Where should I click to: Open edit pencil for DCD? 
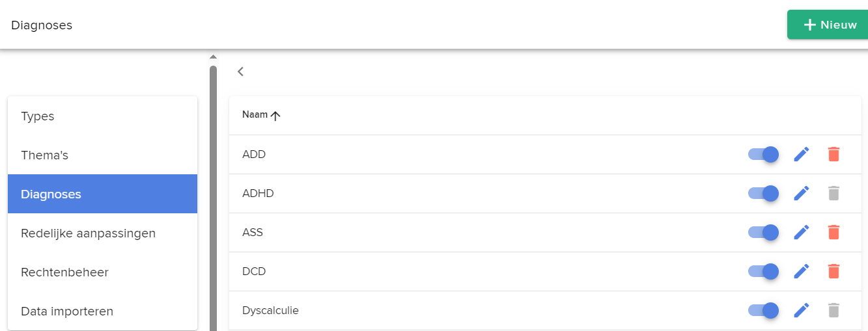(x=802, y=271)
